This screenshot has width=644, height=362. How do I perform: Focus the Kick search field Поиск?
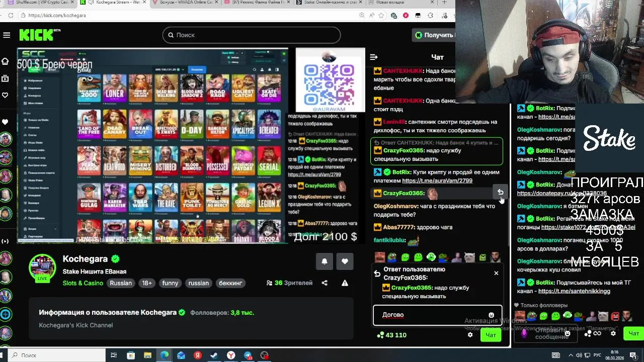tap(252, 35)
